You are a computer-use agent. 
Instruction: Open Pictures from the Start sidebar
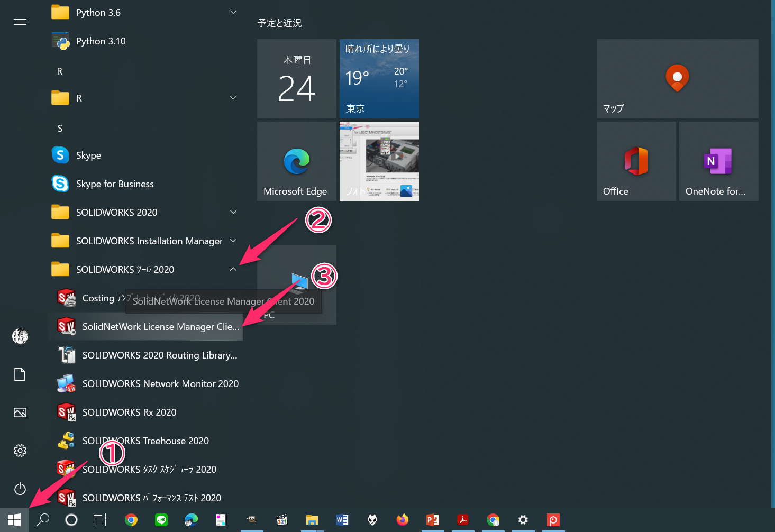tap(20, 412)
